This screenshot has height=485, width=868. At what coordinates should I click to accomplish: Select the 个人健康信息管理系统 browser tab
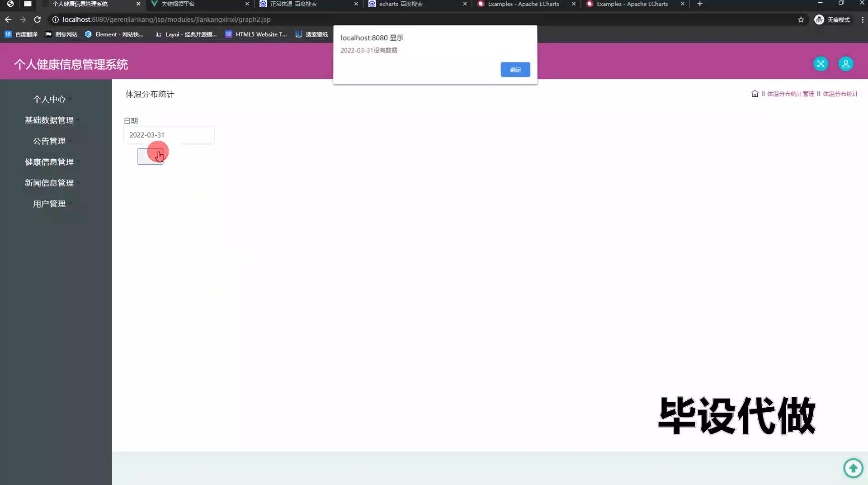pyautogui.click(x=90, y=4)
